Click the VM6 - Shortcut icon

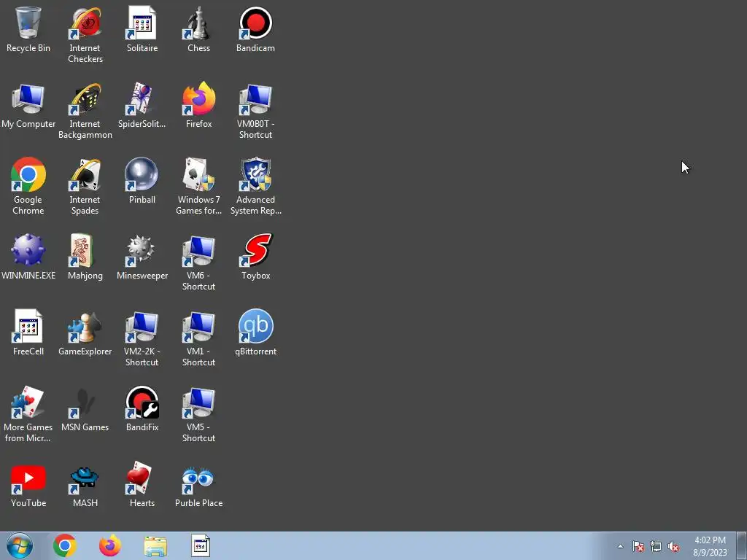(198, 262)
